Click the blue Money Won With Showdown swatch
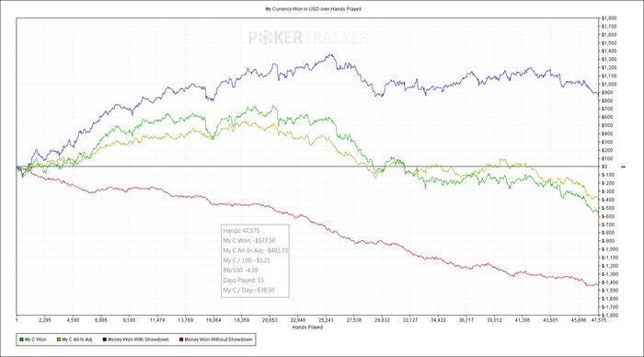Viewport: 644px width, 357px height. (x=105, y=340)
